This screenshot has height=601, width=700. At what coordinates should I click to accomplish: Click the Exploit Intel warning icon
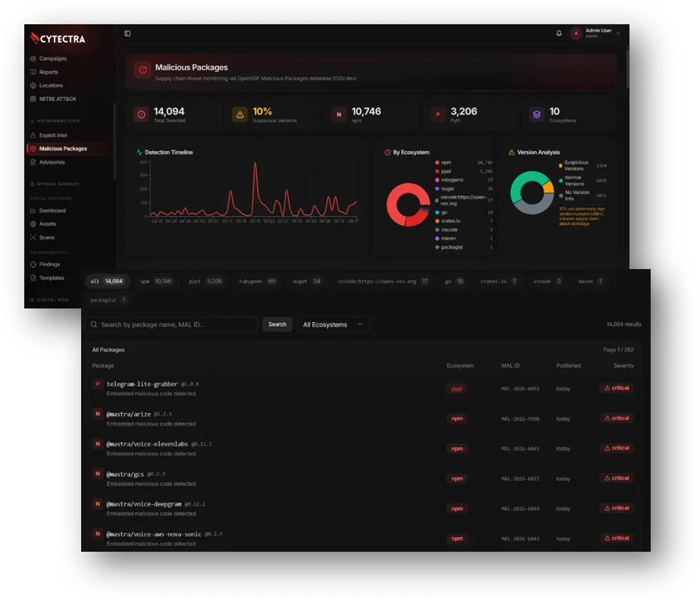(33, 135)
